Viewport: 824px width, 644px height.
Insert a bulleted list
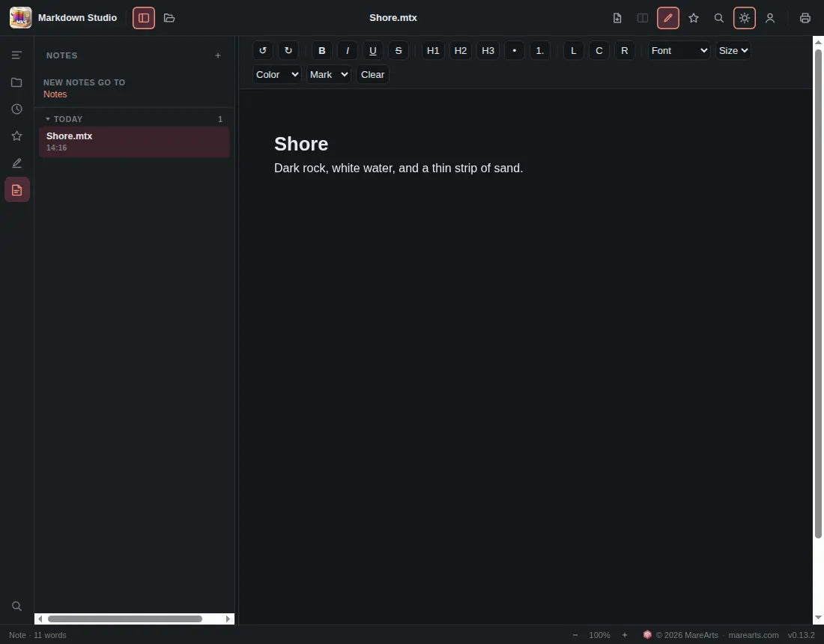[x=515, y=50]
